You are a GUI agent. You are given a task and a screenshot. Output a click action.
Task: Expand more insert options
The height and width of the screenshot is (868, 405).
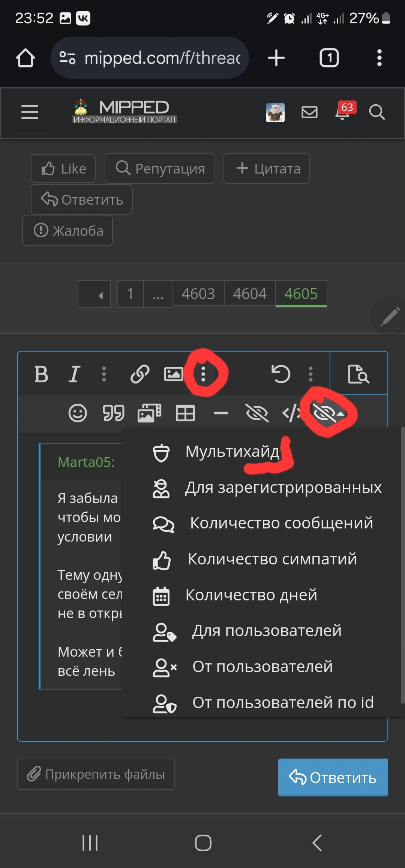[x=203, y=374]
